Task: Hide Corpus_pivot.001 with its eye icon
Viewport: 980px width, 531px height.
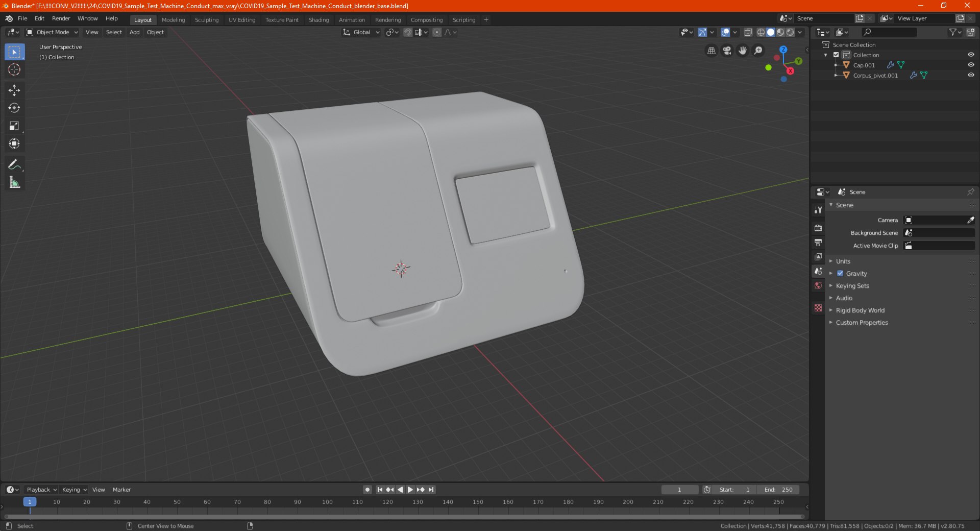Action: pyautogui.click(x=971, y=75)
